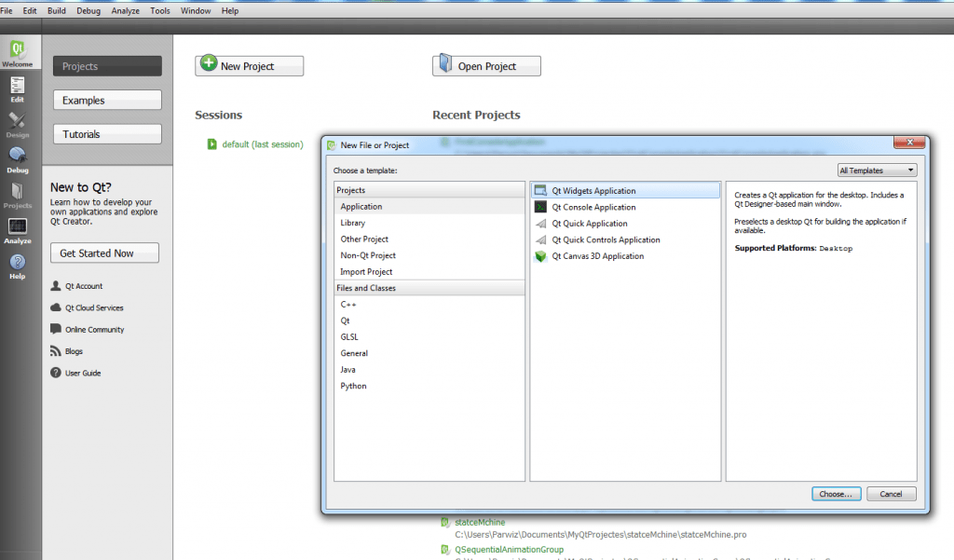Switch to the Examples tab
Screen dimensions: 954x560
click(x=106, y=100)
